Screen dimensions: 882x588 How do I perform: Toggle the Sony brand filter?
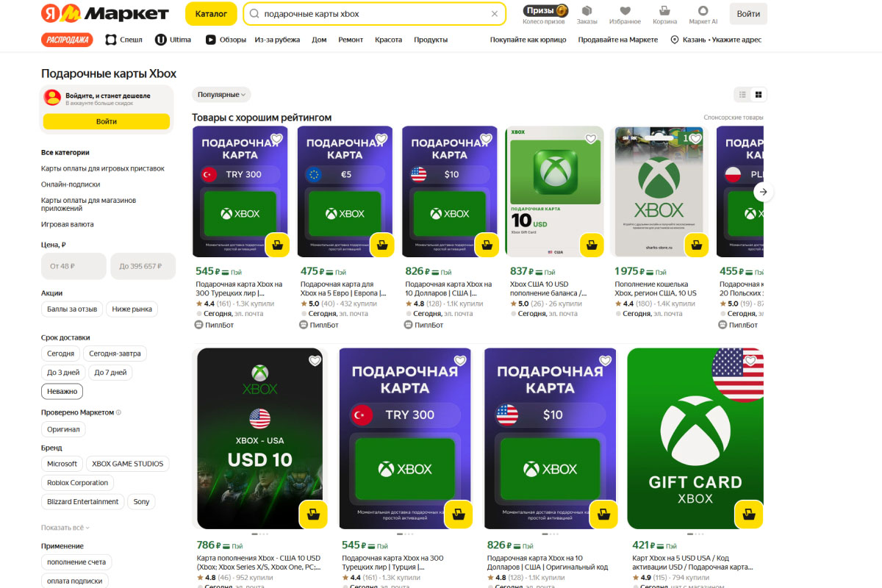coord(142,502)
